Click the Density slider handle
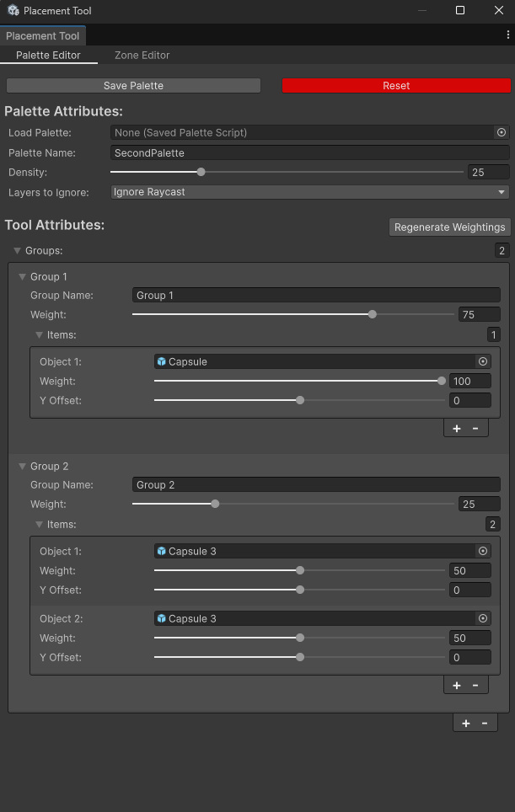 (x=201, y=172)
